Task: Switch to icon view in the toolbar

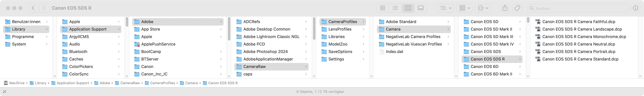Action: coord(383,8)
